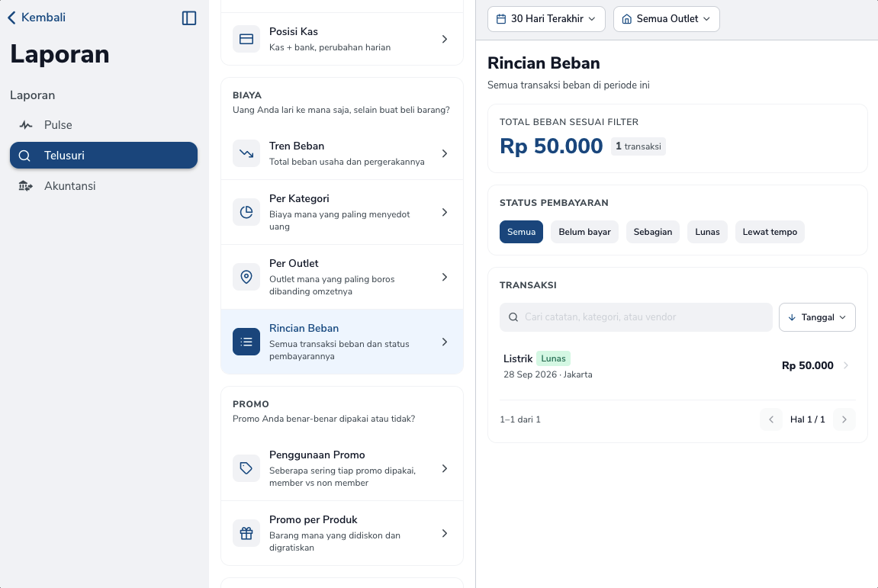Click the Kembali back arrow icon
Screen dimensions: 878x588
click(x=11, y=18)
